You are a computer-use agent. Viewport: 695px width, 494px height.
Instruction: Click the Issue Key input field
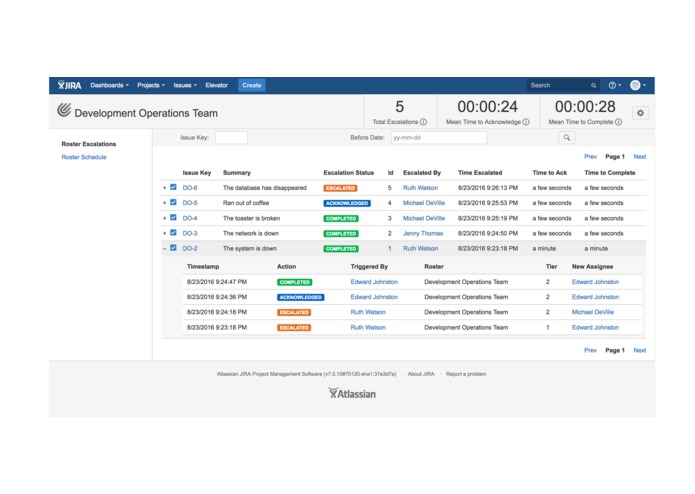click(x=231, y=138)
